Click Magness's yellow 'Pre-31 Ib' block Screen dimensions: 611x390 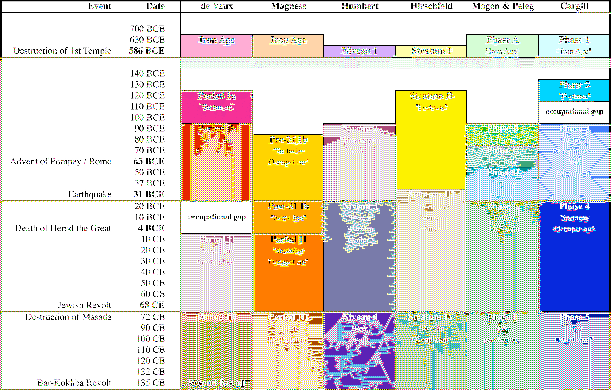pos(288,168)
